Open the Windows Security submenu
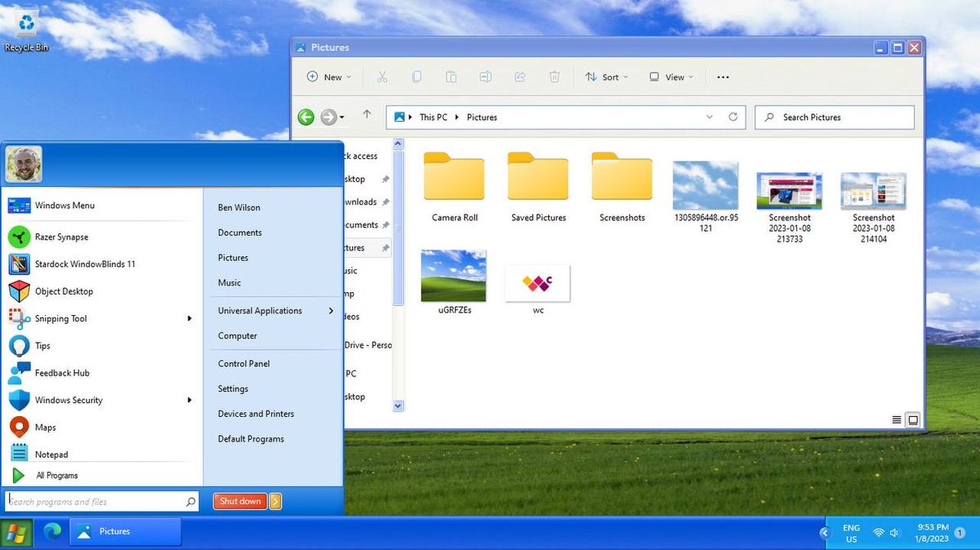The height and width of the screenshot is (550, 980). click(x=69, y=400)
